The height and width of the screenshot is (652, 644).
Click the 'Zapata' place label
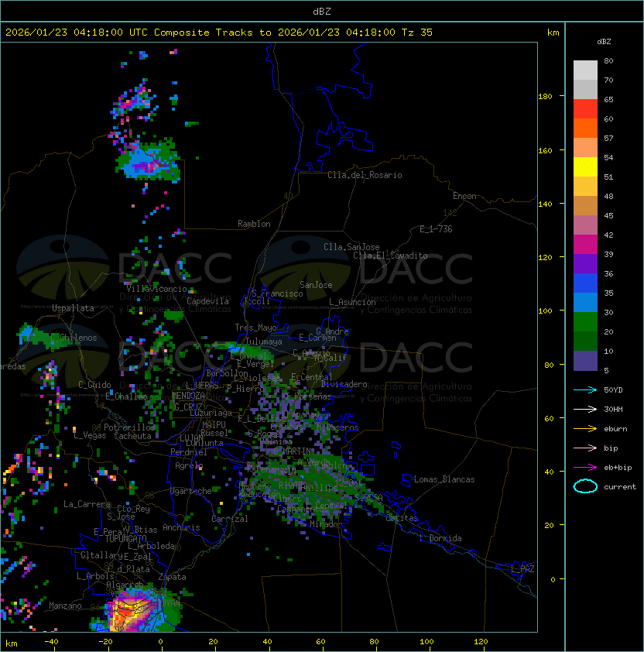pyautogui.click(x=172, y=577)
